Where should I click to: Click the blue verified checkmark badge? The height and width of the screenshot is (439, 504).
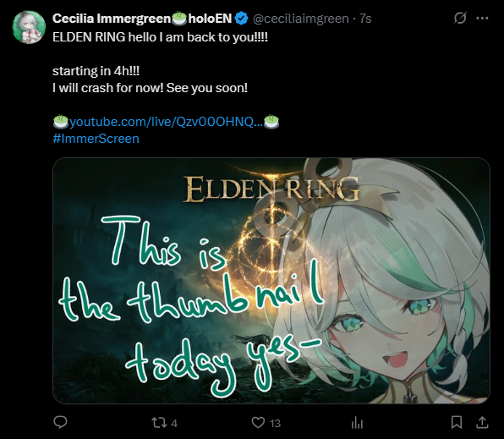(241, 19)
